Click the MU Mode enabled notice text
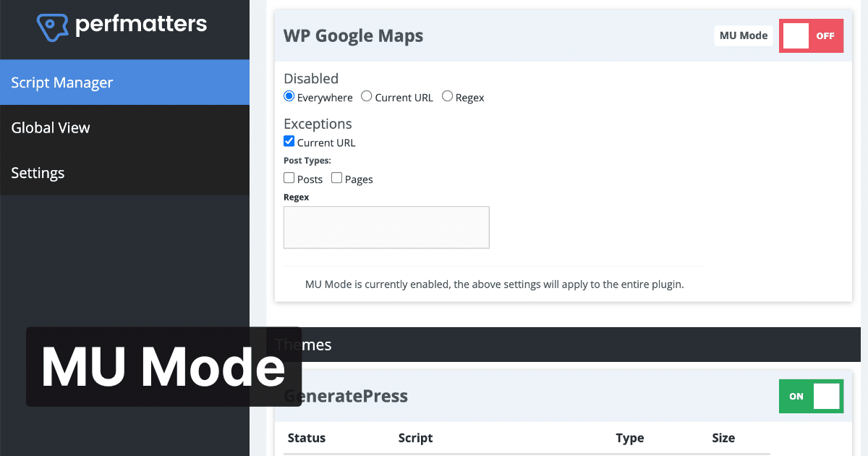This screenshot has height=456, width=868. (x=495, y=284)
